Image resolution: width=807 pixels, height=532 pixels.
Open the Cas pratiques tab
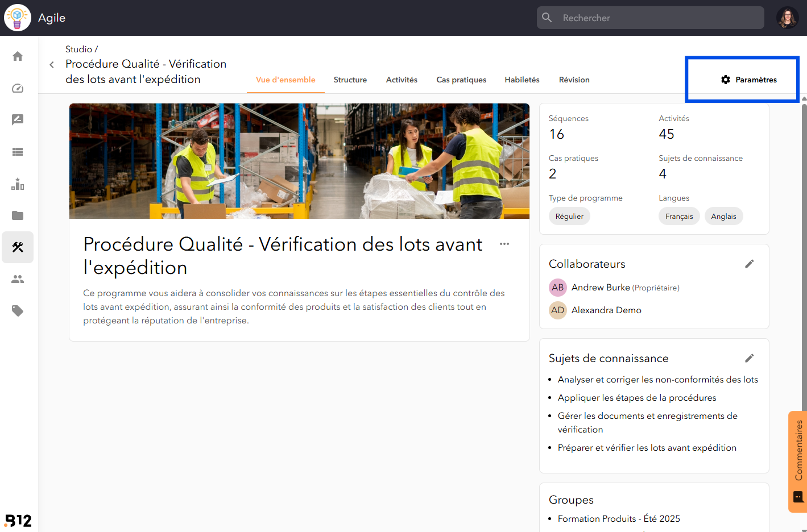coord(461,80)
